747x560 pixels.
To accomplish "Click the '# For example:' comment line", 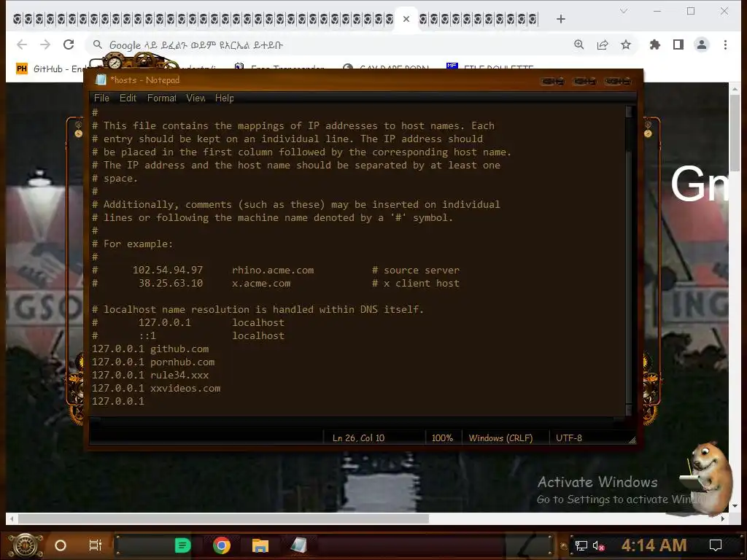I will point(133,244).
